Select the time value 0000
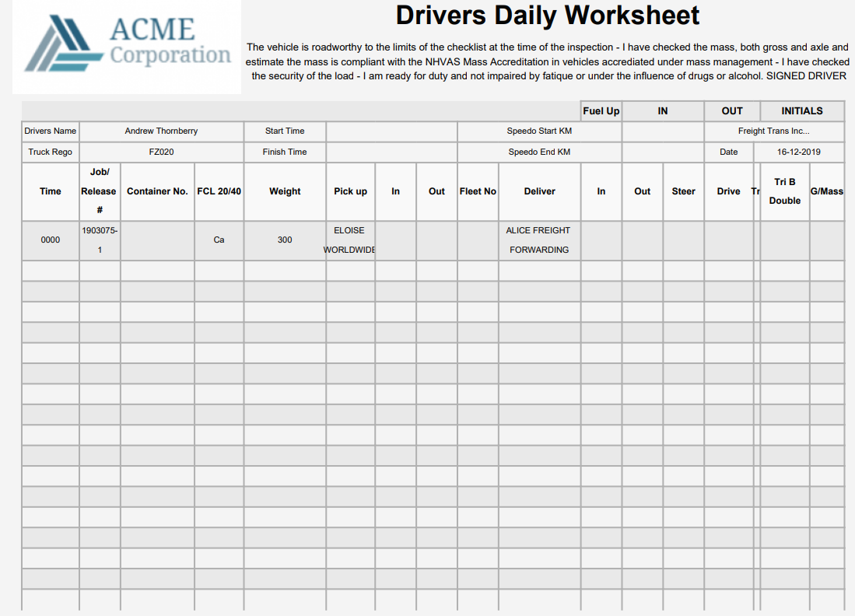Screen dimensions: 855x616 tap(50, 240)
